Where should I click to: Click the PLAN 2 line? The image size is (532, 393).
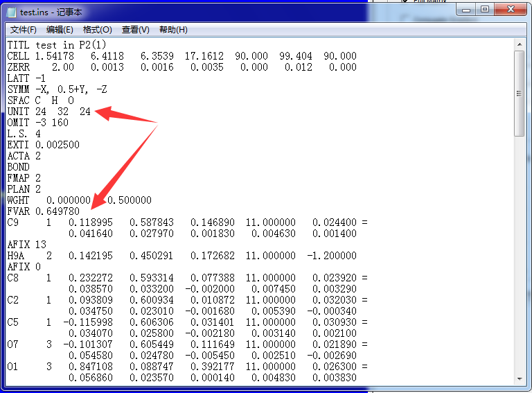coord(24,189)
